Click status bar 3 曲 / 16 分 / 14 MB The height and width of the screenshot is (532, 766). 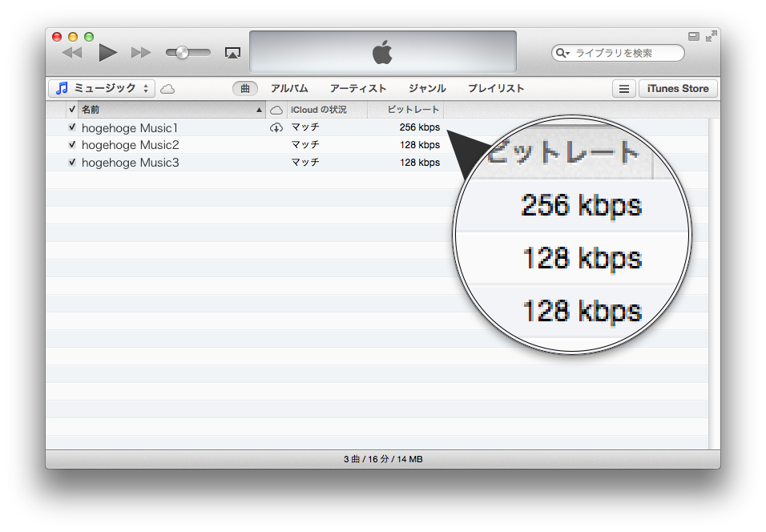[x=383, y=459]
